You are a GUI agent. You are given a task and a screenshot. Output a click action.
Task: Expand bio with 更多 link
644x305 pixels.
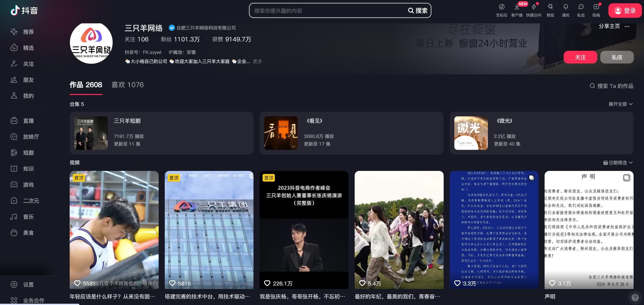click(x=257, y=61)
